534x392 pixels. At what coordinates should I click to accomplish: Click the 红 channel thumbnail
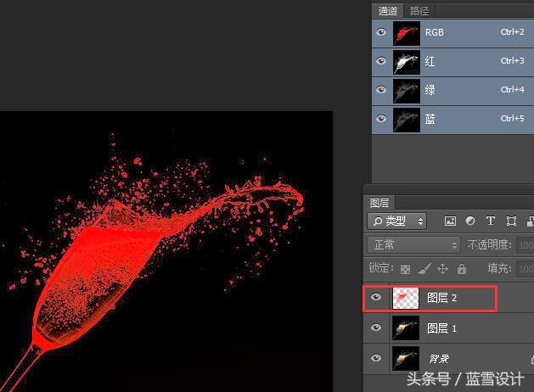[x=407, y=62]
